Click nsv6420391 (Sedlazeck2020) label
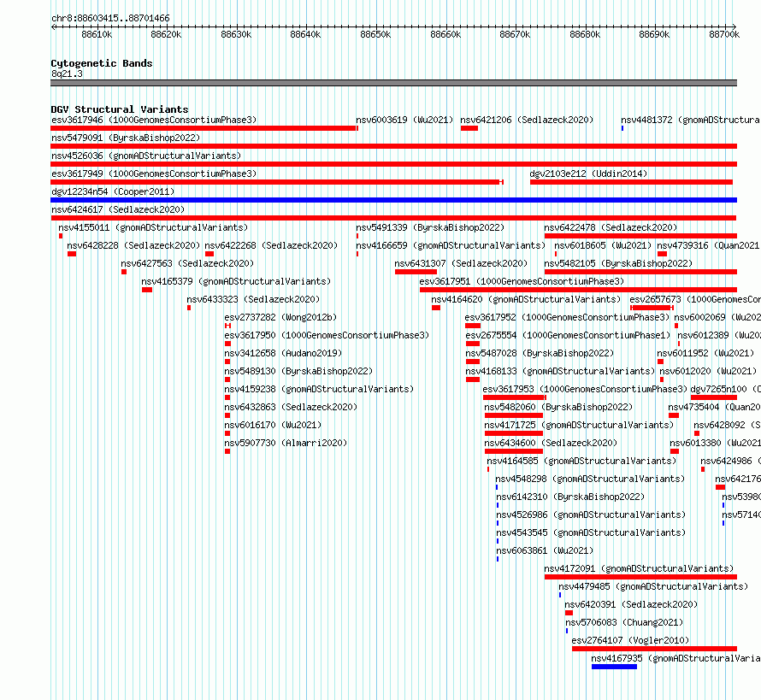 coord(631,604)
